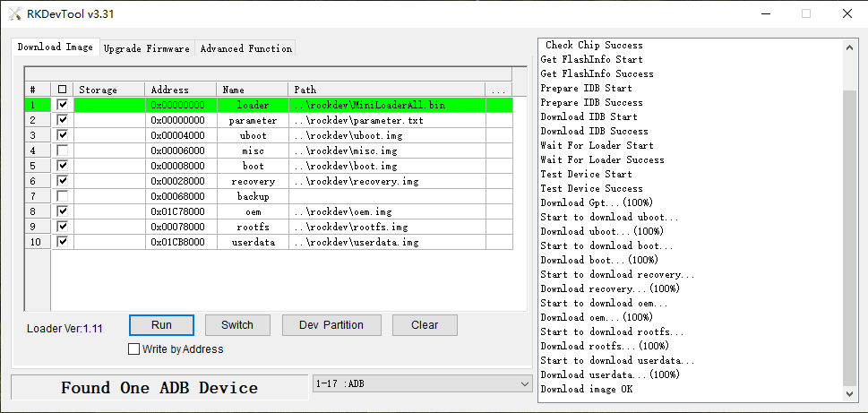This screenshot has height=413, width=868.
Task: Uncheck the loader row checkbox
Action: tap(62, 105)
